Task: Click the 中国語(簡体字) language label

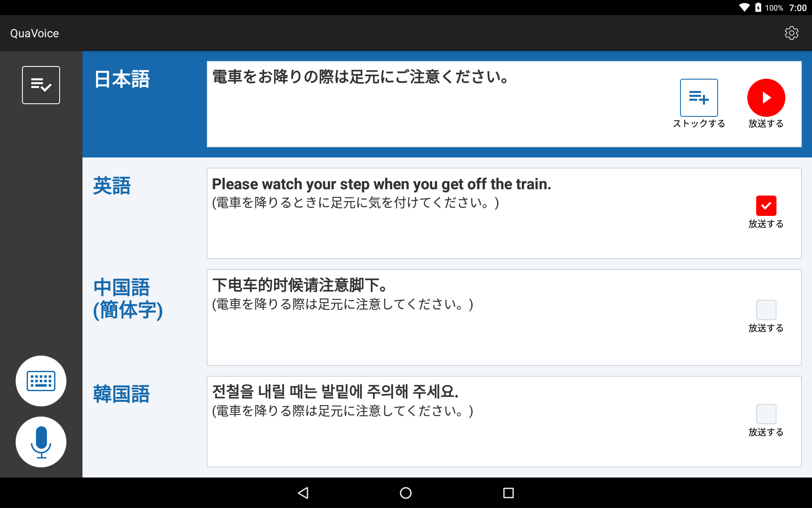Action: (128, 299)
